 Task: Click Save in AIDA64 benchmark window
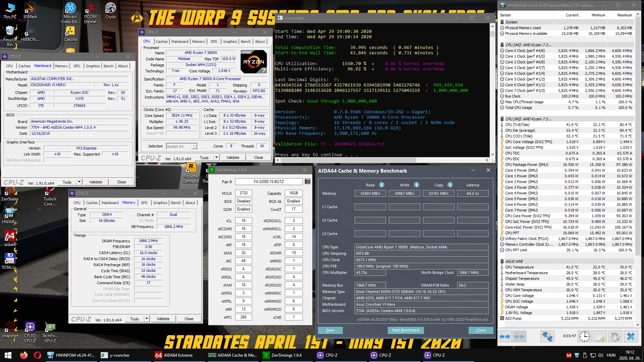coord(330,330)
